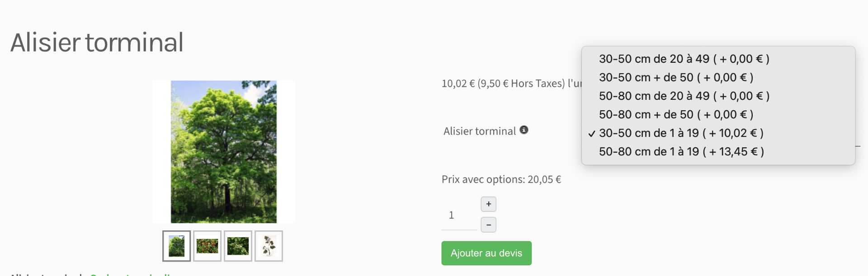
Task: Click the Alisier torminal page heading
Action: 97,42
